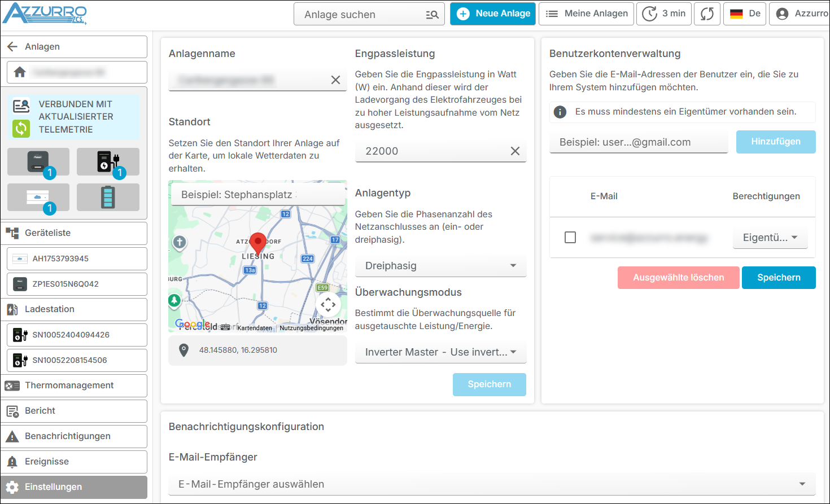Clear the Anlagenname field with X
This screenshot has height=504, width=830.
pos(335,80)
